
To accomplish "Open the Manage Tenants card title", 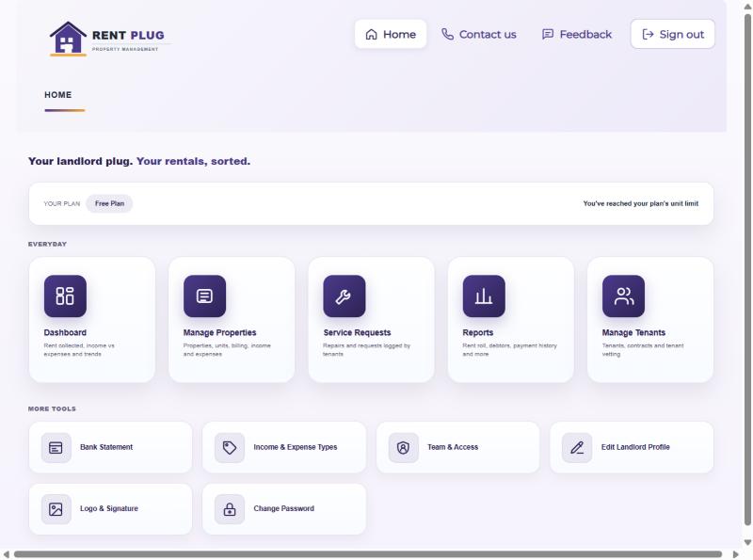I will coord(633,332).
